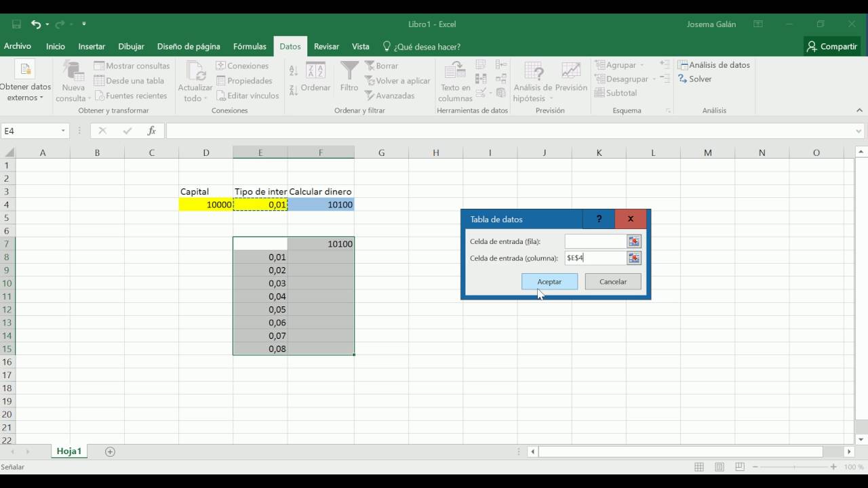Image resolution: width=868 pixels, height=488 pixels.
Task: Click the Validación de datos icon
Action: click(482, 93)
